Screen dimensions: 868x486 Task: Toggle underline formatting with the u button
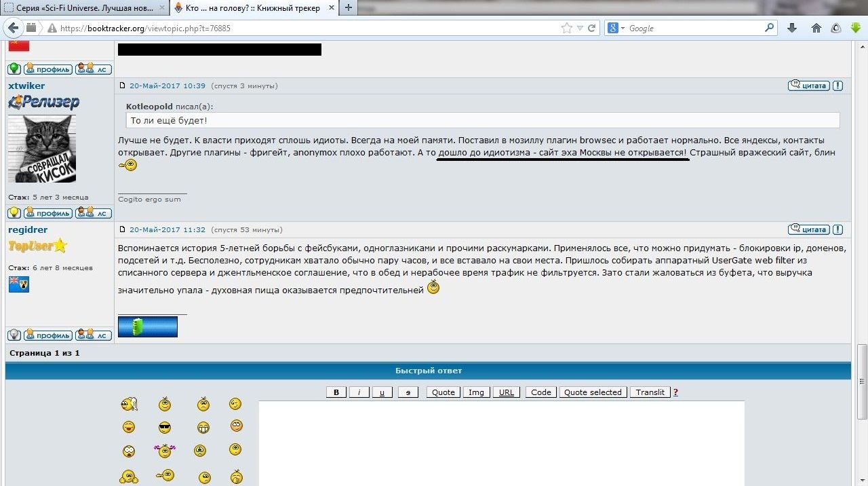382,392
